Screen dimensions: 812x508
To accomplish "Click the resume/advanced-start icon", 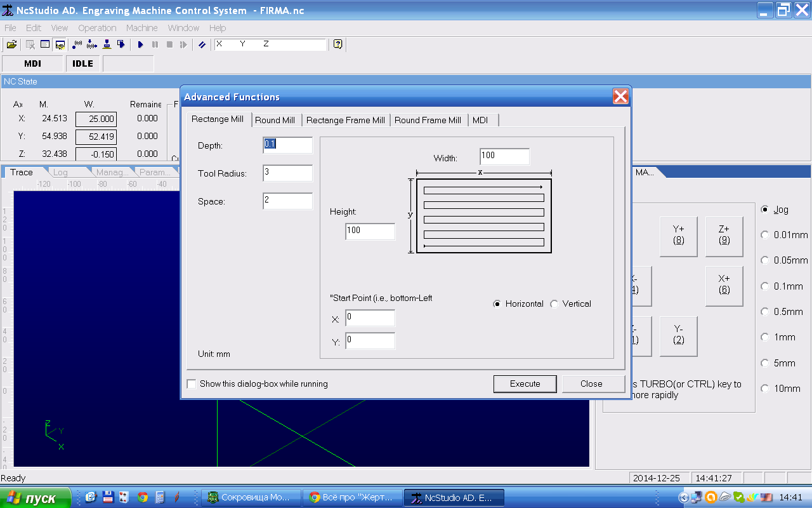I will (x=183, y=44).
